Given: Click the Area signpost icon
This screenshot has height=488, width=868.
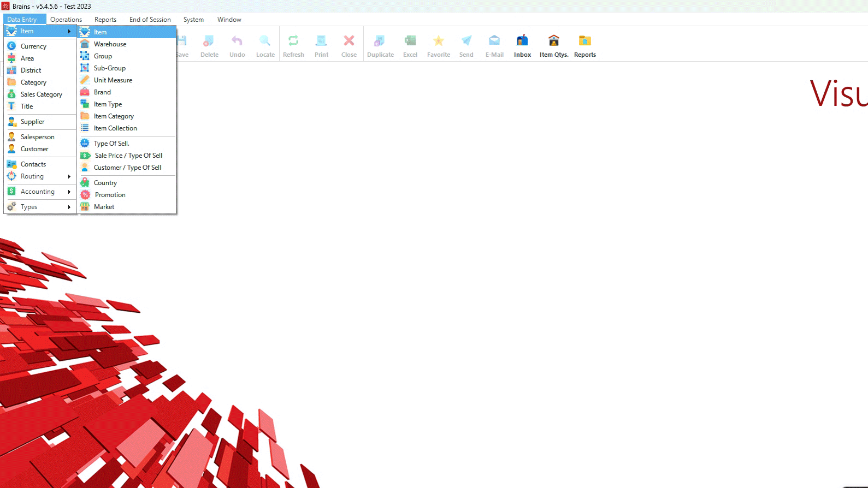Looking at the screenshot, I should pos(11,58).
